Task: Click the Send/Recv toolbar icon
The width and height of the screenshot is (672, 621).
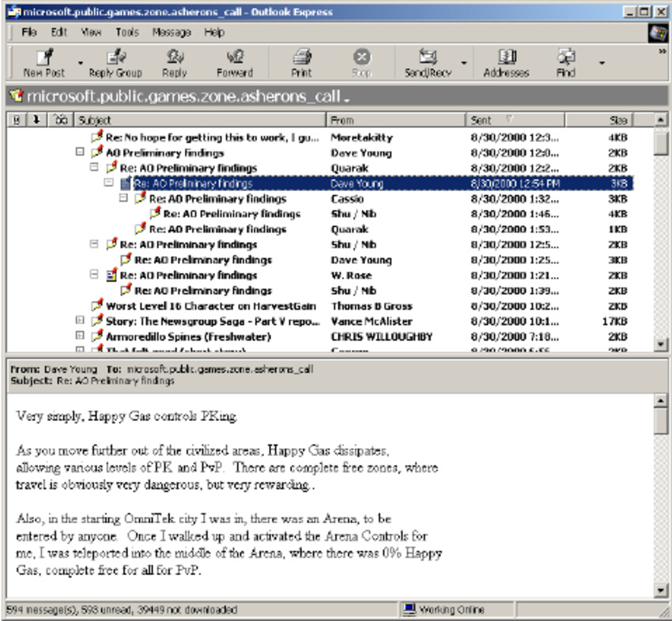Action: tap(428, 57)
